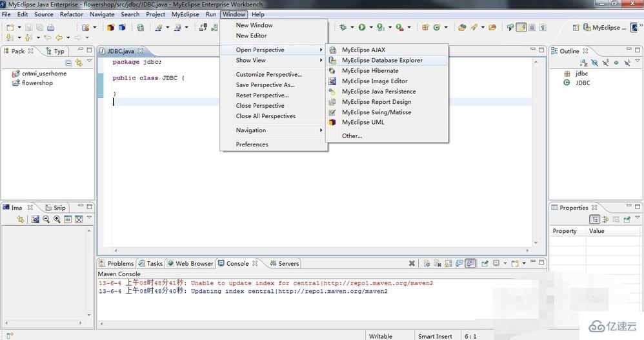
Task: Click Reset Perspective... menu entry
Action: coord(274,95)
